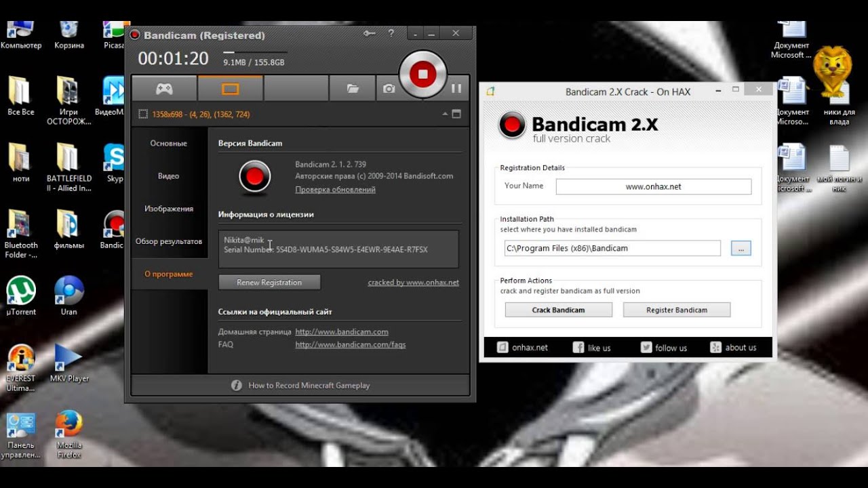Click the browse ellipsis button
Screen dimensions: 868x488
[741, 248]
